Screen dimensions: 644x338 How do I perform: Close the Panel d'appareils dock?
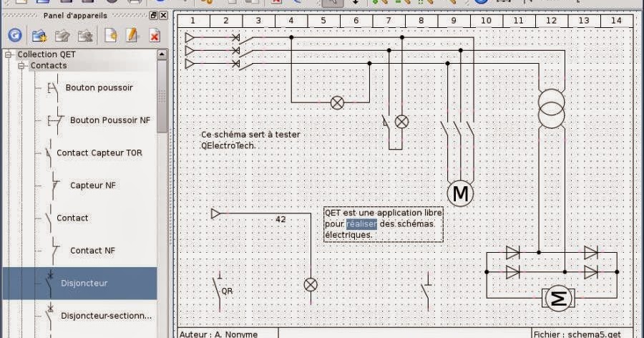(163, 15)
